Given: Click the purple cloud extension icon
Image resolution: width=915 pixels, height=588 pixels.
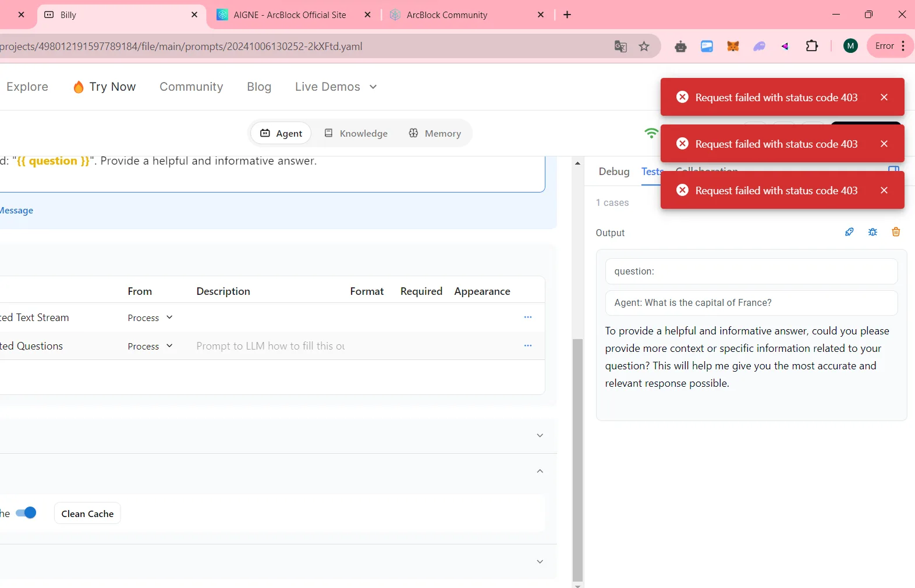Looking at the screenshot, I should [x=759, y=46].
